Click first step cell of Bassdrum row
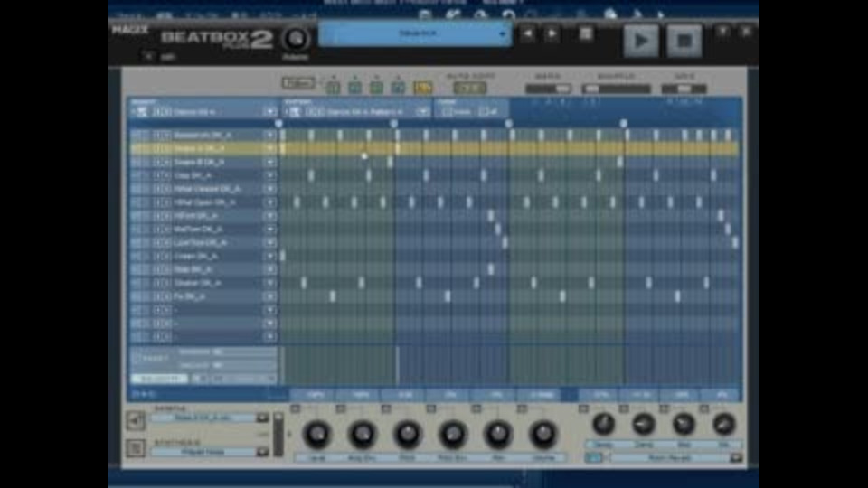 (x=283, y=135)
